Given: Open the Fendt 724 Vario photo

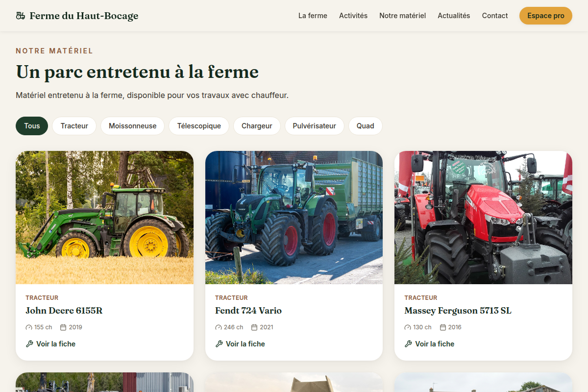Looking at the screenshot, I should pos(294,218).
